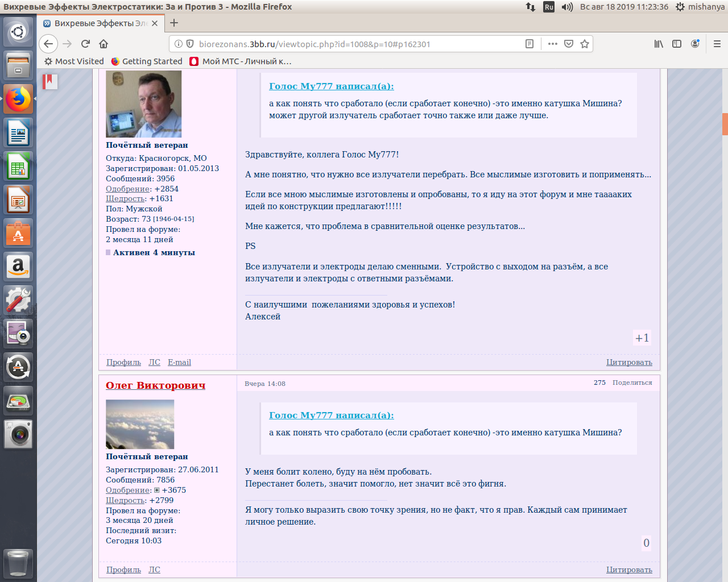This screenshot has height=582, width=728.
Task: Open first Голос Му777 написал(а) quote link
Action: pyautogui.click(x=332, y=86)
